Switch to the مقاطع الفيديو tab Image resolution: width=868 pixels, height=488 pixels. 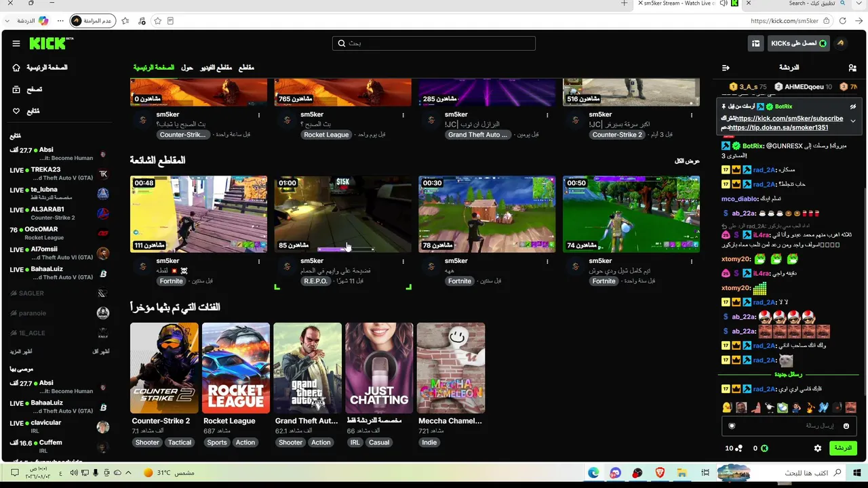(x=216, y=68)
